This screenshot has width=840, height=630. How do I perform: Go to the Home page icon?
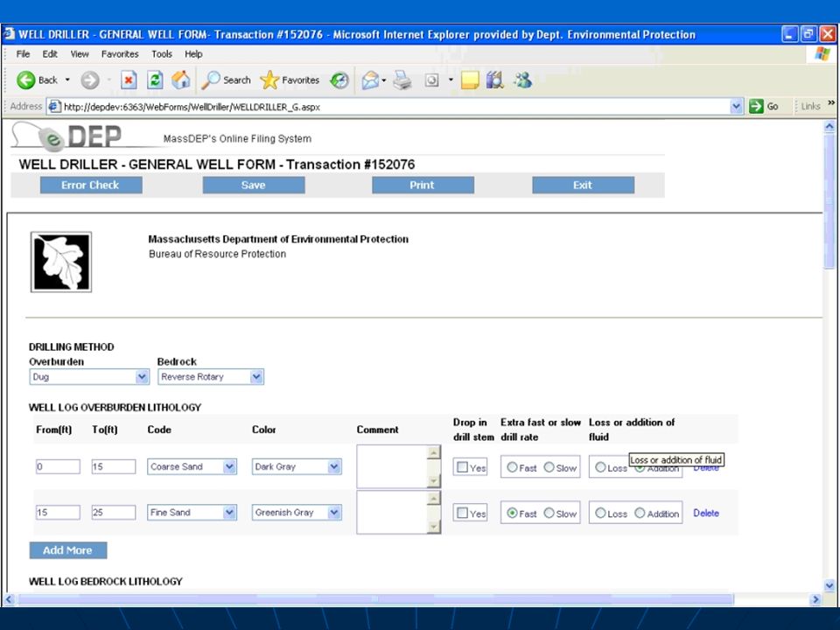click(181, 80)
